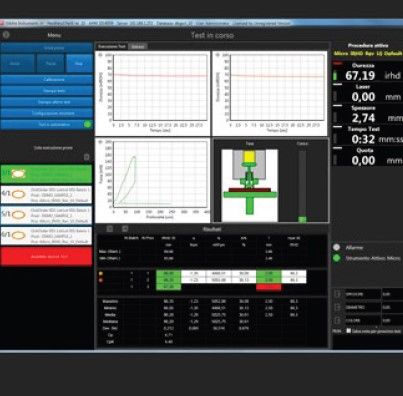Image resolution: width=403 pixels, height=396 pixels.
Task: Click the red button below the test queue
Action: 46,257
